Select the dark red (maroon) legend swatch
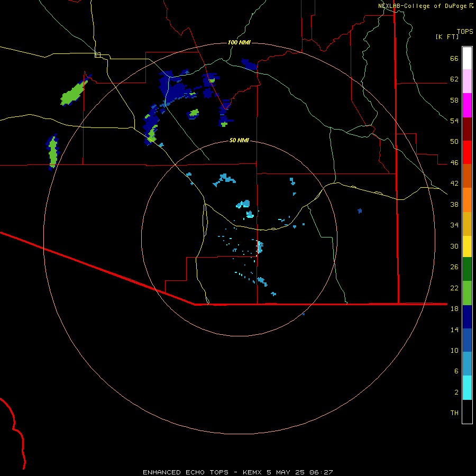The image size is (476, 476). click(467, 129)
